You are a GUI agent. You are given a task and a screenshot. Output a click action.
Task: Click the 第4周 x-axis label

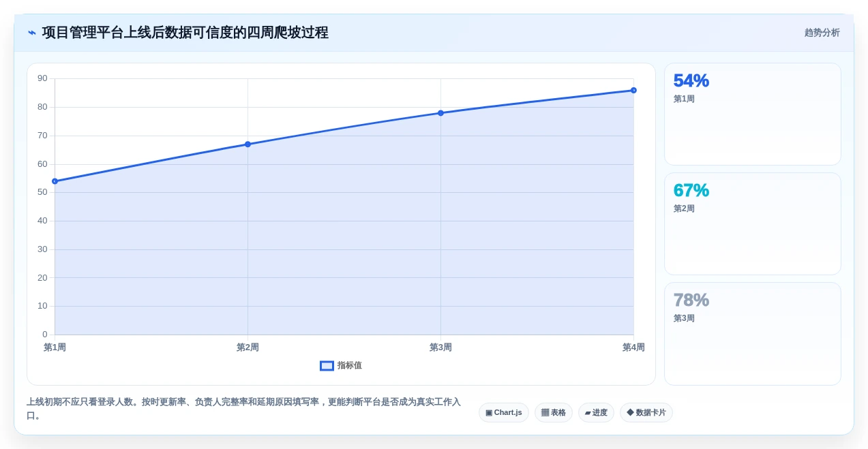click(x=633, y=347)
